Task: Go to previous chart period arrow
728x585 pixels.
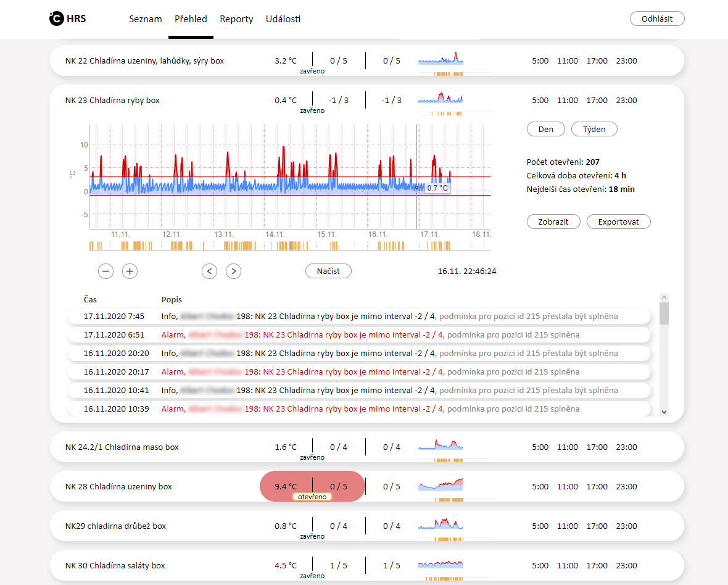Action: (209, 271)
